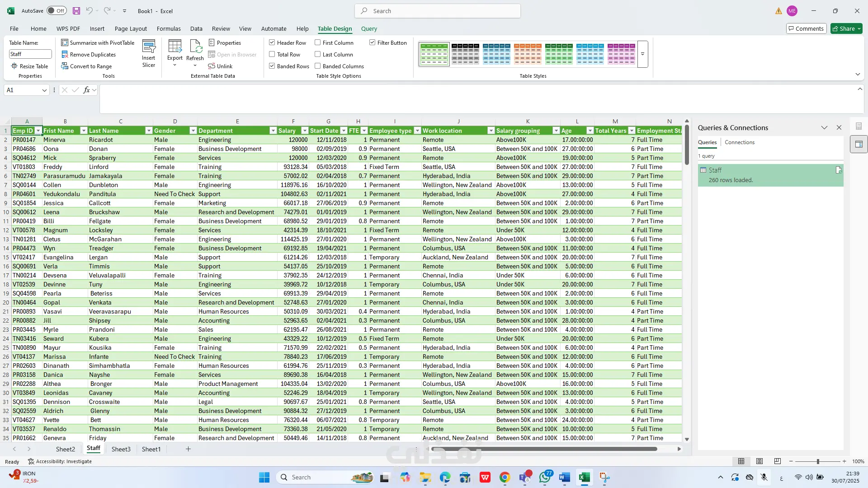
Task: Click Summarize with PivotTable
Action: coord(98,42)
